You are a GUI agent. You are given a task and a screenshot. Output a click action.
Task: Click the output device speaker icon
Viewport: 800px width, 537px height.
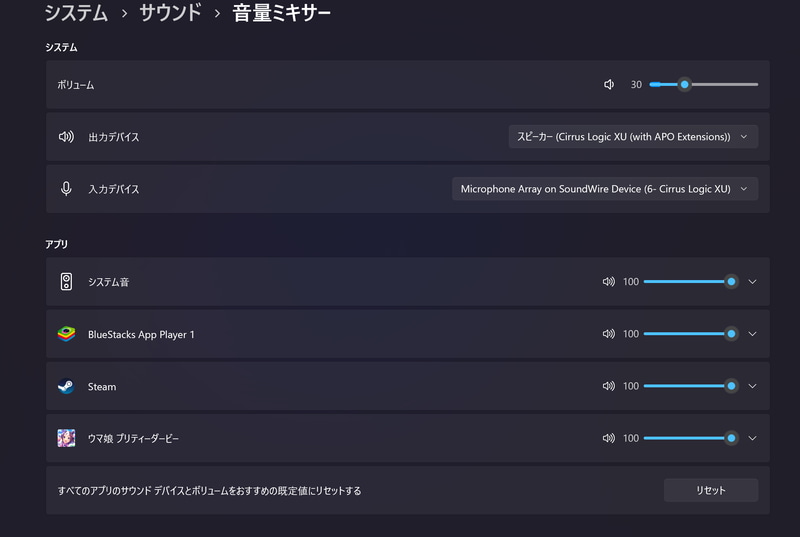pos(66,137)
